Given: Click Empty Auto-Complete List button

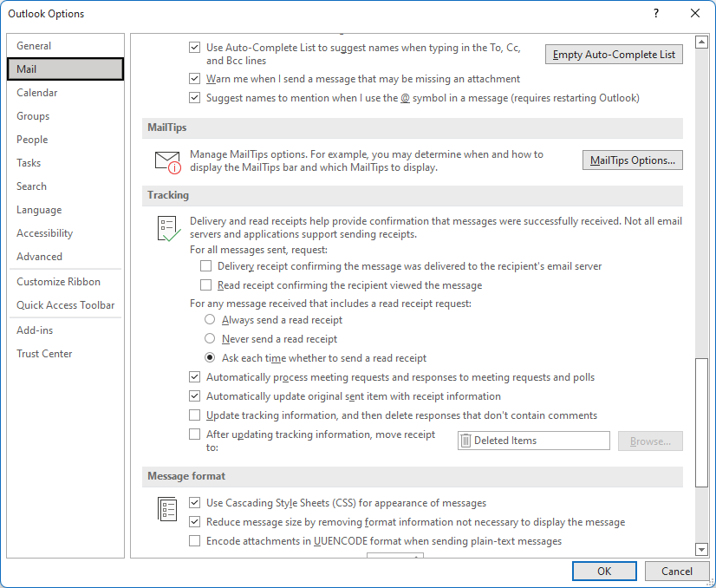Looking at the screenshot, I should point(614,55).
